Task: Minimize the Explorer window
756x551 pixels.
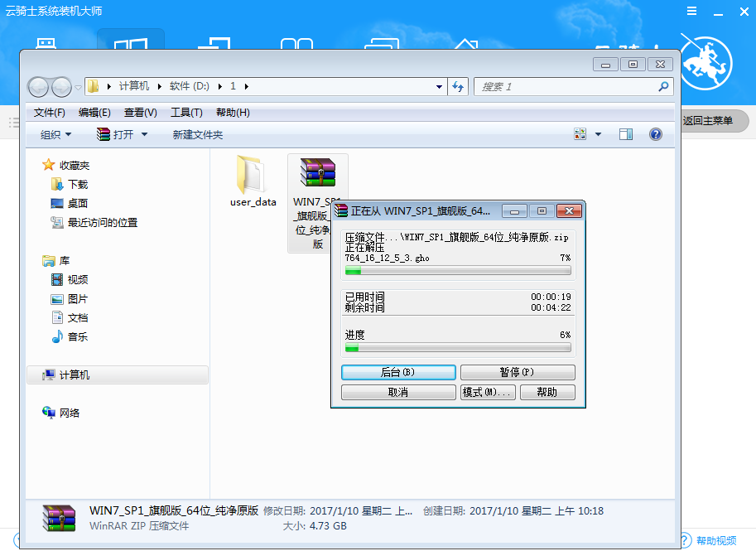Action: (605, 64)
